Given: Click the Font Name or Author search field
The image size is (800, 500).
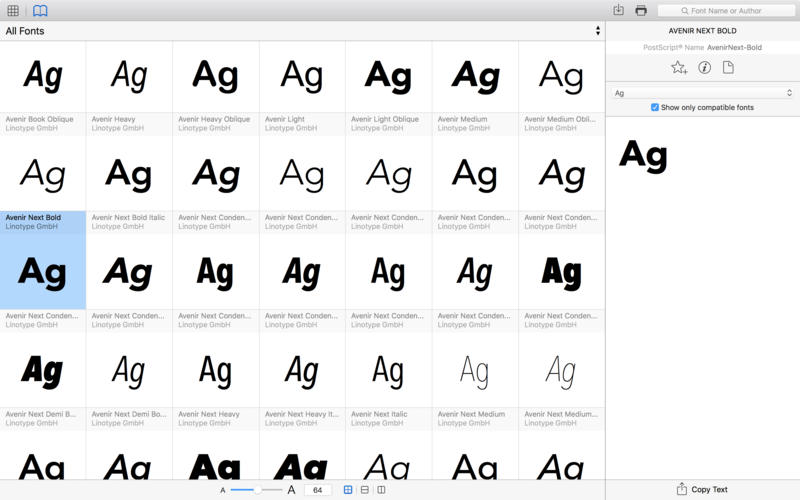Looking at the screenshot, I should [x=725, y=10].
